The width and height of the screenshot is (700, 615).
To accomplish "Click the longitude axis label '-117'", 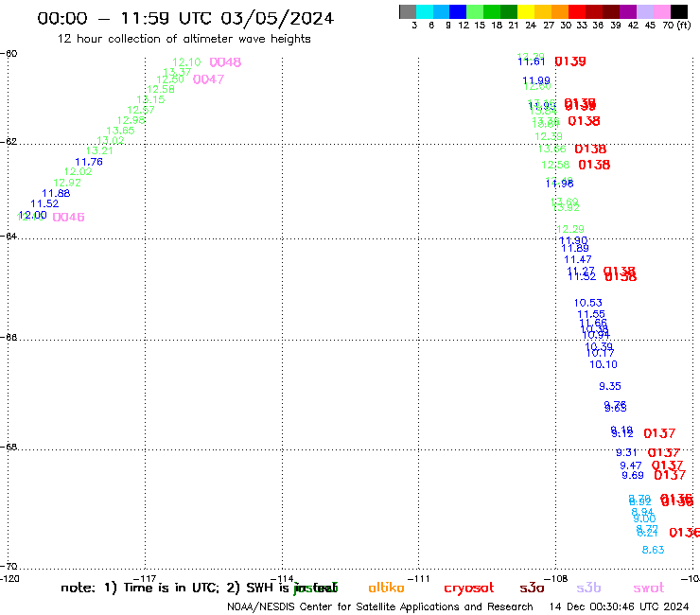I will click(145, 578).
